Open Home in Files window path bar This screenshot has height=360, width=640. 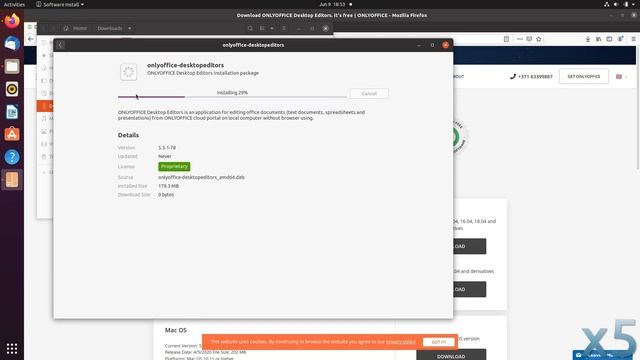coord(76,28)
